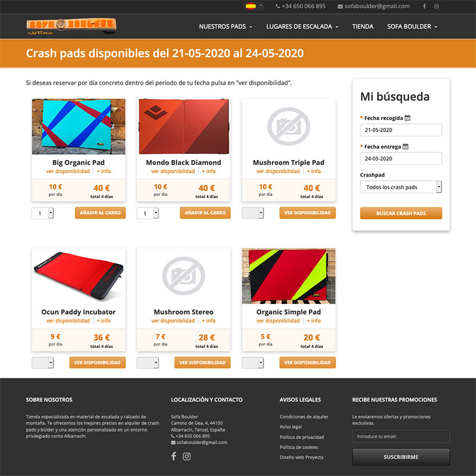
Task: Click the envelope email icon in top bar
Action: click(340, 7)
